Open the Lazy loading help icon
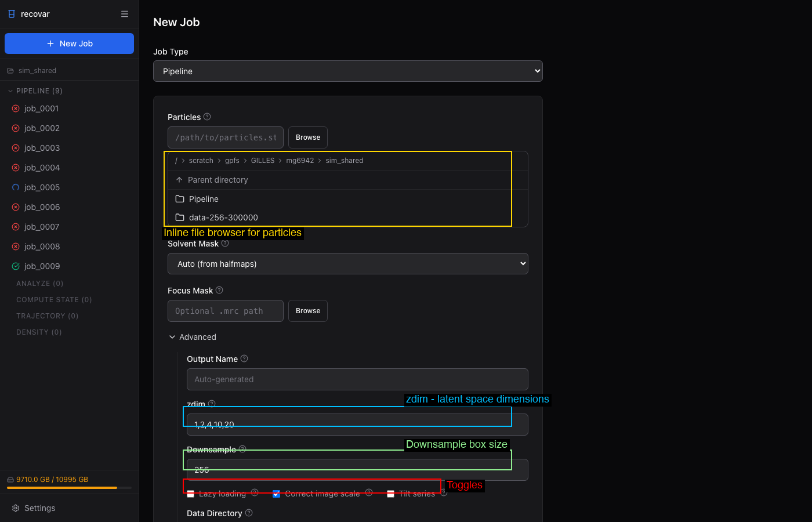 point(255,492)
